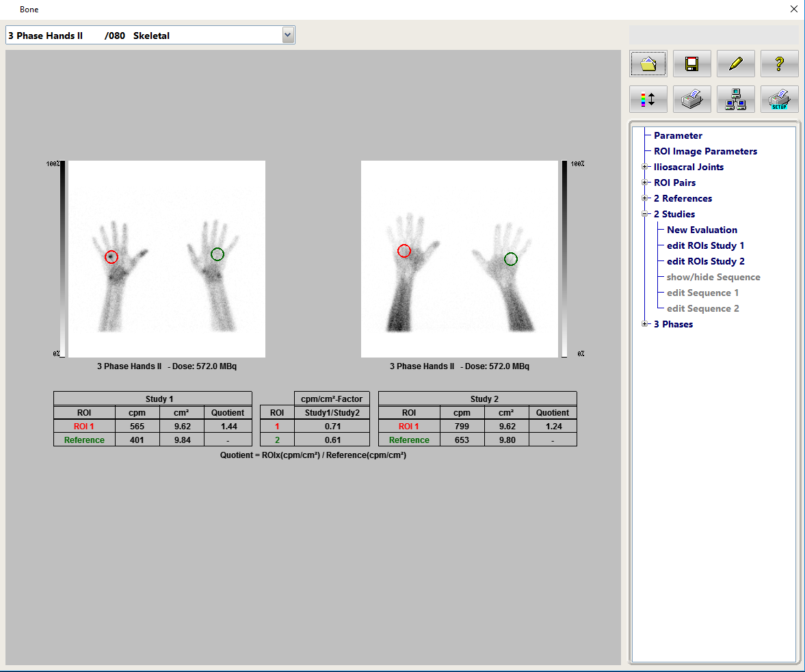This screenshot has height=672, width=805.
Task: Open help with the question mark icon
Action: click(779, 64)
